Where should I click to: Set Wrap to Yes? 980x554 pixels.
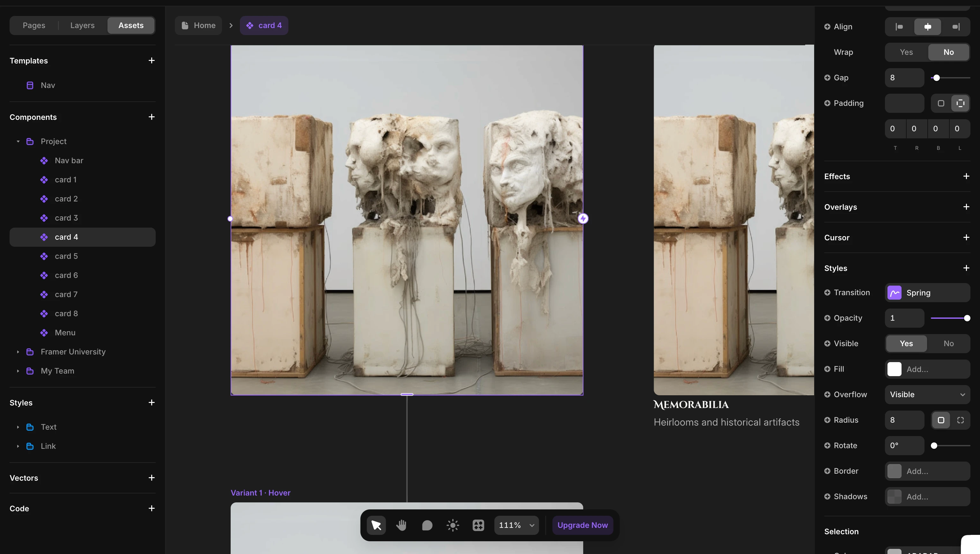(906, 52)
